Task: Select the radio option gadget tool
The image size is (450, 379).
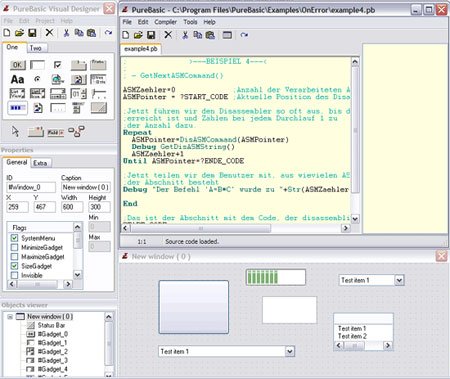Action: [x=37, y=79]
